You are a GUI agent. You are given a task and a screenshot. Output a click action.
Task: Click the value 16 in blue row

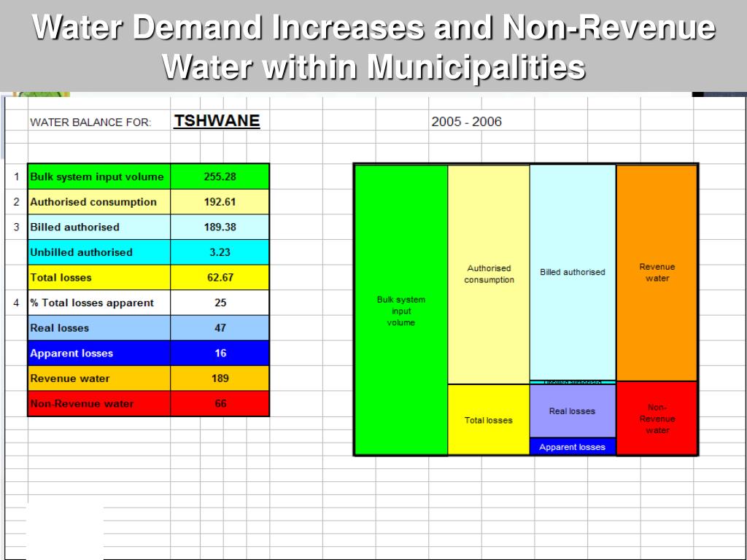point(220,354)
